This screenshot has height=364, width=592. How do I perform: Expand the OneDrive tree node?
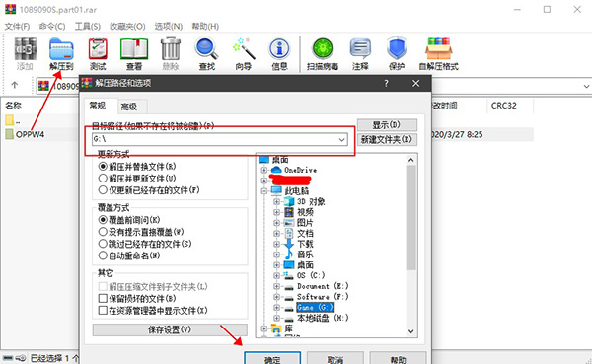click(x=263, y=171)
